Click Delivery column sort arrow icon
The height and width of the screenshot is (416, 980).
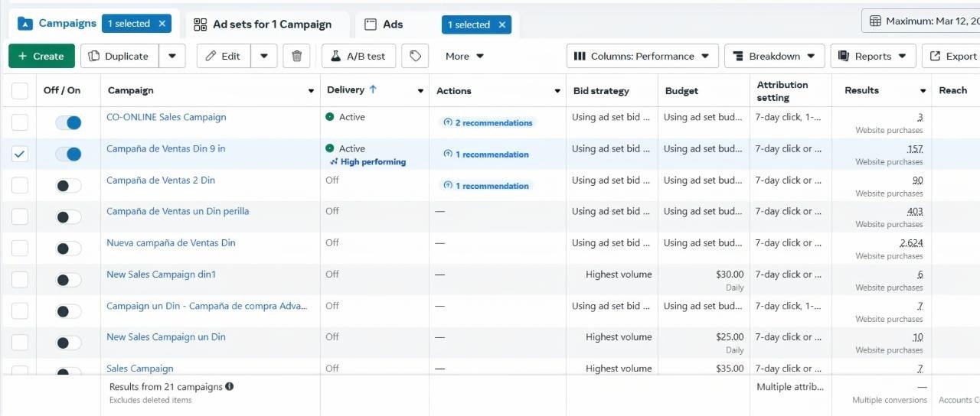(374, 89)
